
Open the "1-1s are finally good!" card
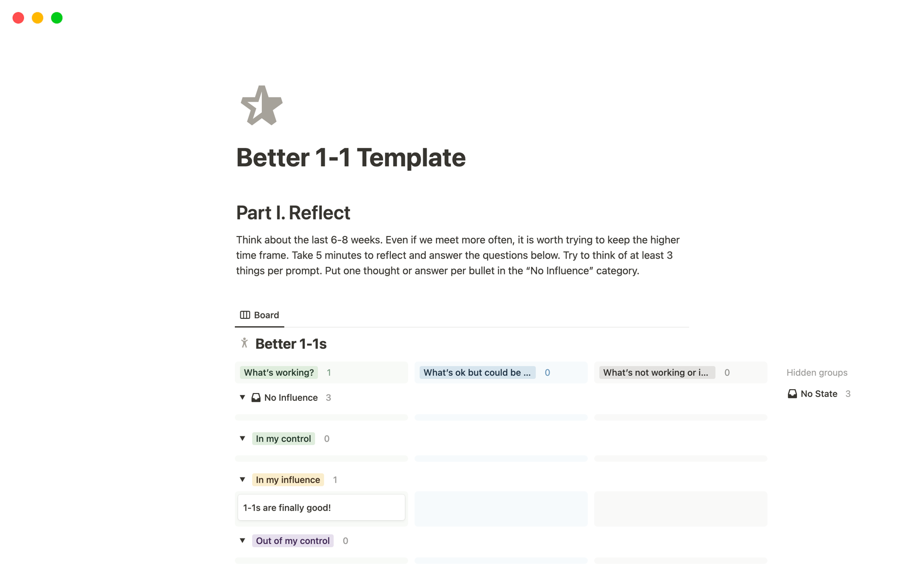[321, 508]
